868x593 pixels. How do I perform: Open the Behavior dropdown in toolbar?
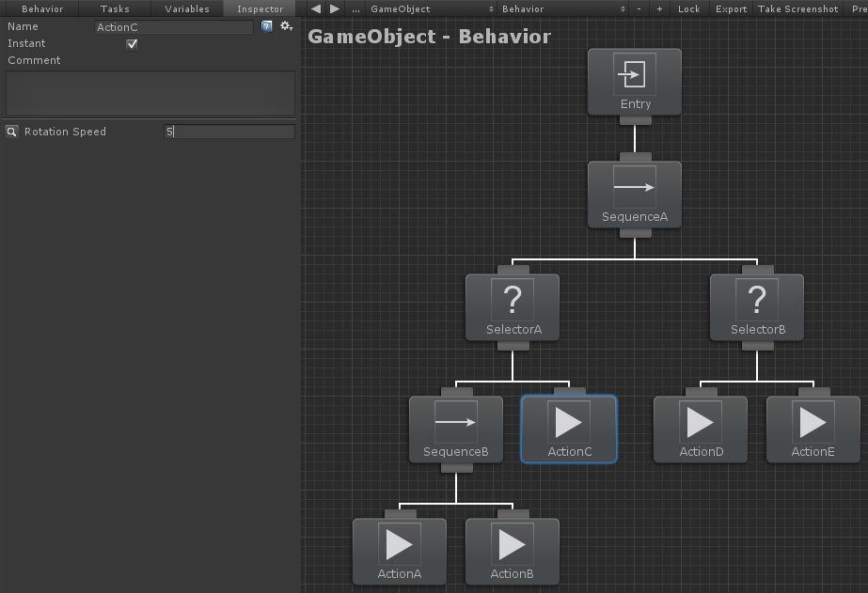point(563,8)
